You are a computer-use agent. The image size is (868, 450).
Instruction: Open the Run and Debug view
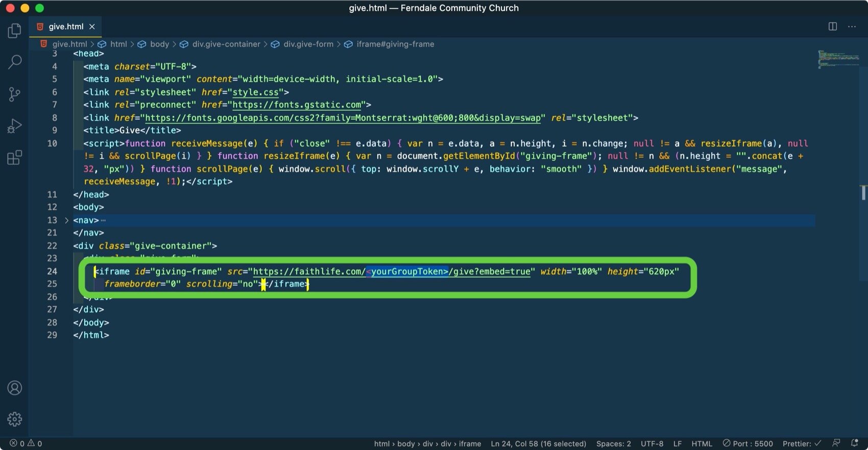click(14, 126)
